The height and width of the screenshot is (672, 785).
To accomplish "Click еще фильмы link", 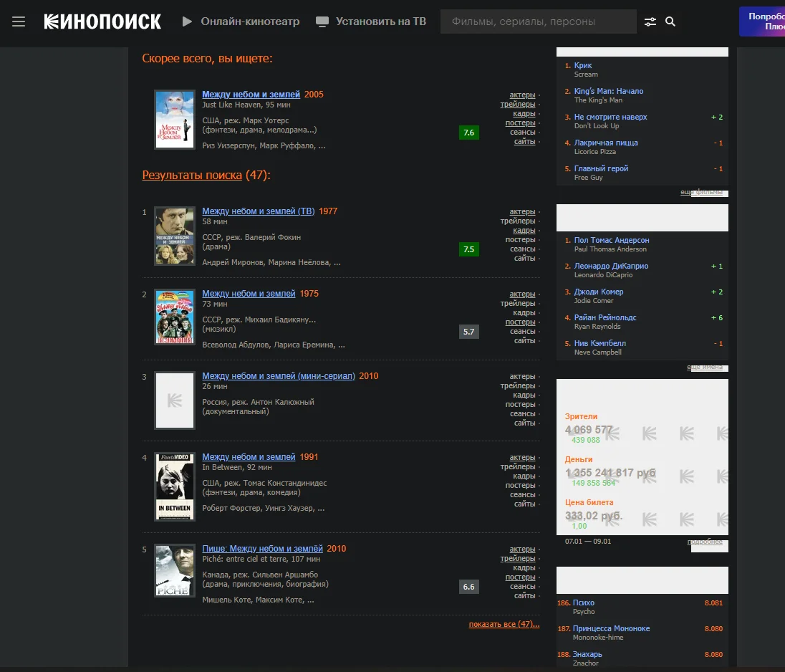I will [701, 192].
